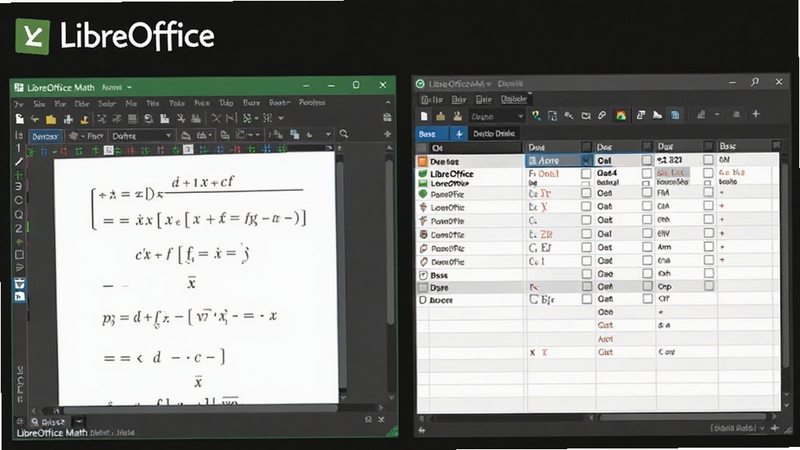The width and height of the screenshot is (800, 450).
Task: Click the circle shape tool in Math sidebar
Action: pos(19,201)
